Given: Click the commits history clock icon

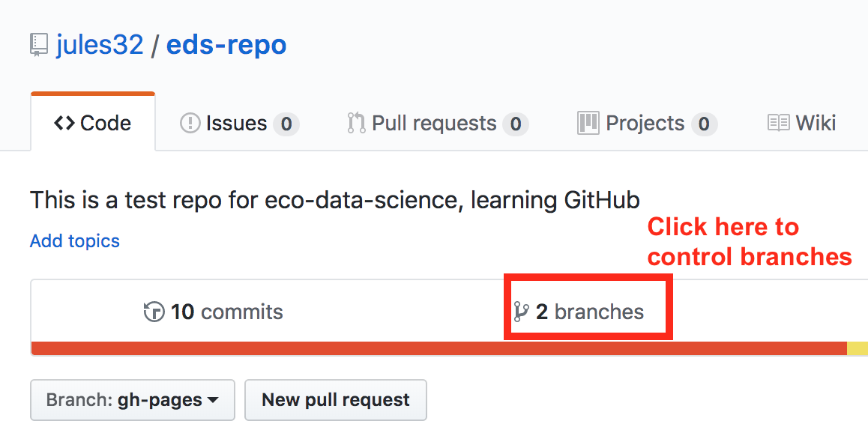Looking at the screenshot, I should click(154, 312).
